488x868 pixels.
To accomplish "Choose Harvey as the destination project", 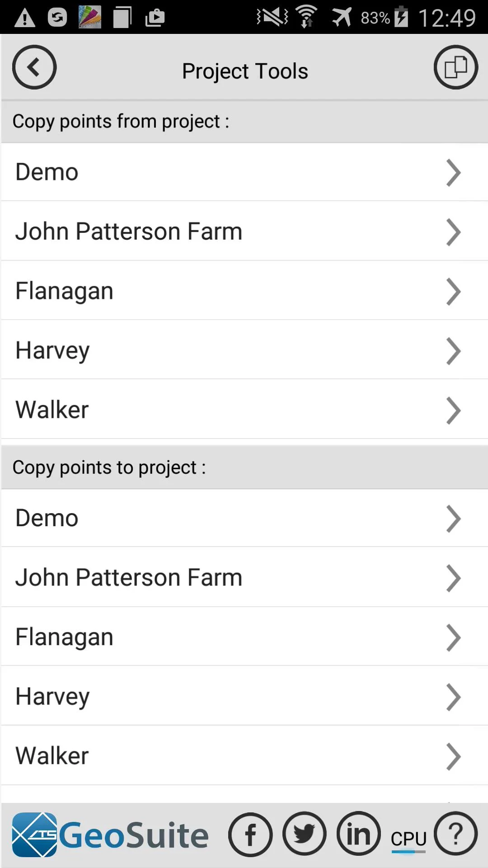I will pos(244,696).
